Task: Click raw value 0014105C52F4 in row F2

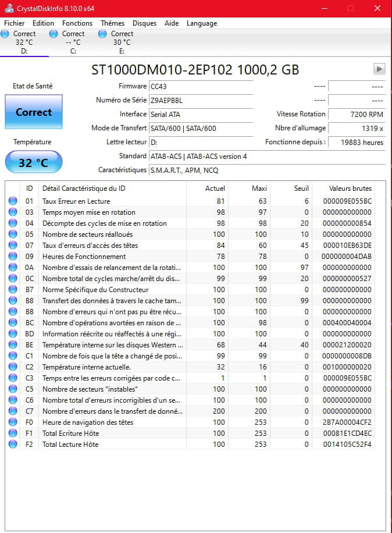Action: 347,445
